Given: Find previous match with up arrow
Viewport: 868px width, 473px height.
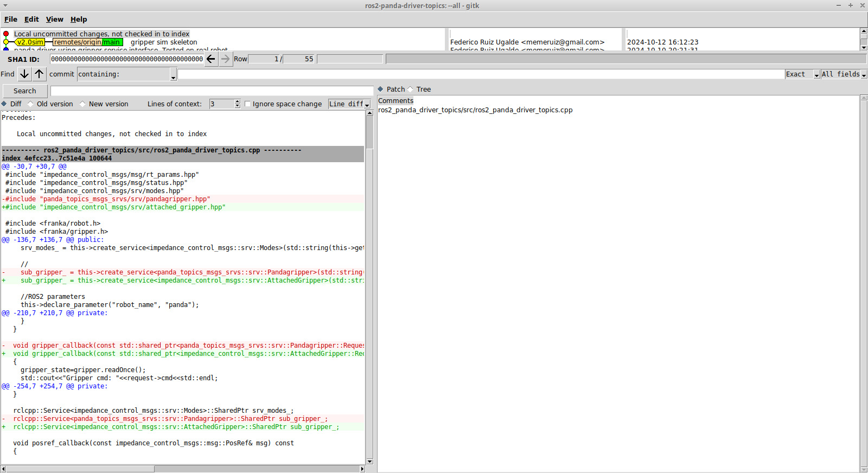Looking at the screenshot, I should point(39,74).
